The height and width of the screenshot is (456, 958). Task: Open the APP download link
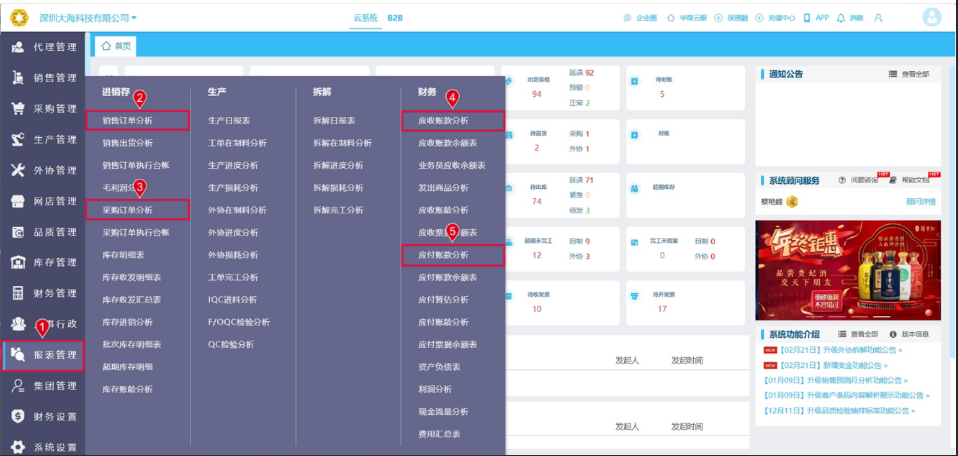coord(816,18)
